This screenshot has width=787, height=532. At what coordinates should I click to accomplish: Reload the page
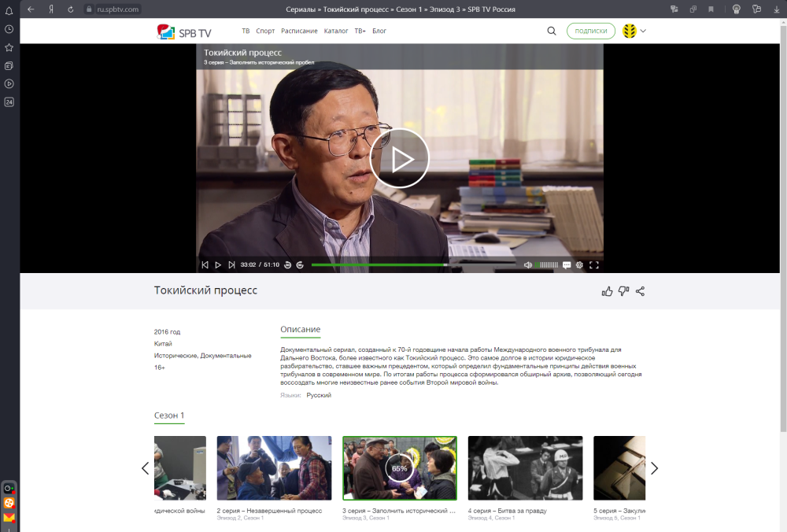click(x=70, y=9)
